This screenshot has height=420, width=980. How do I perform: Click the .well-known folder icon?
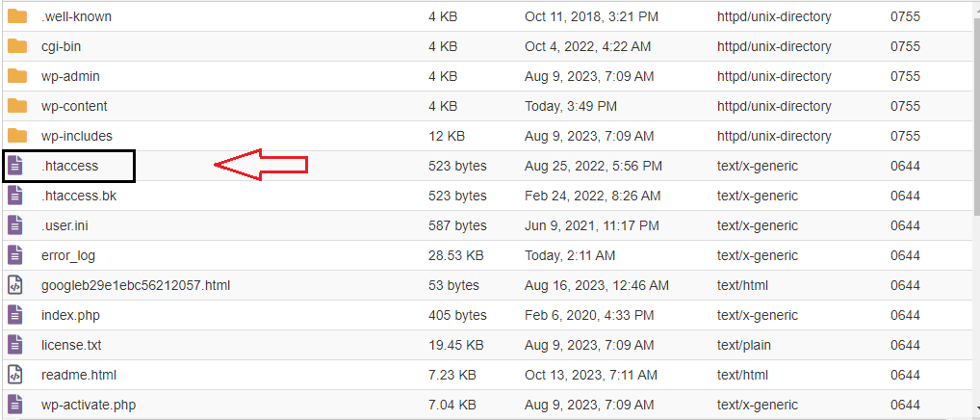(x=17, y=16)
